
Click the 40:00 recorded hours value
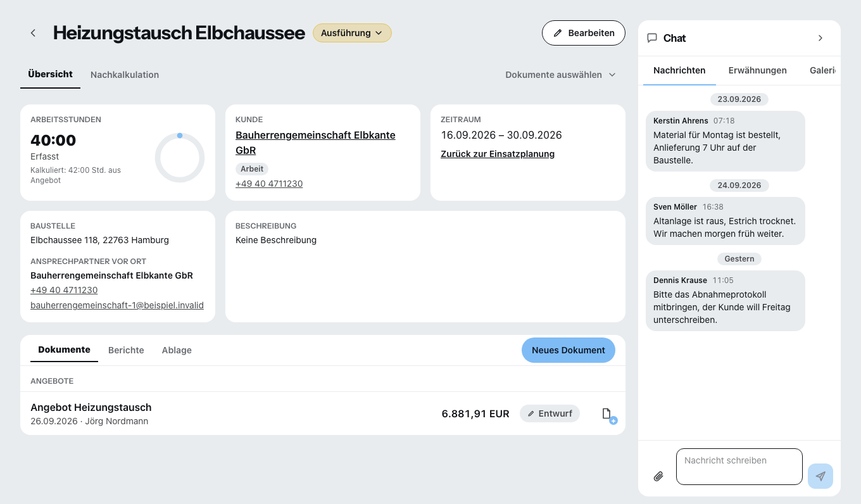53,140
